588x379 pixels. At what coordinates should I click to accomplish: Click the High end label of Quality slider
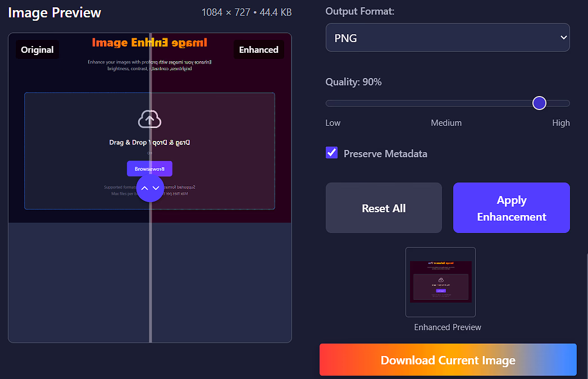[560, 123]
